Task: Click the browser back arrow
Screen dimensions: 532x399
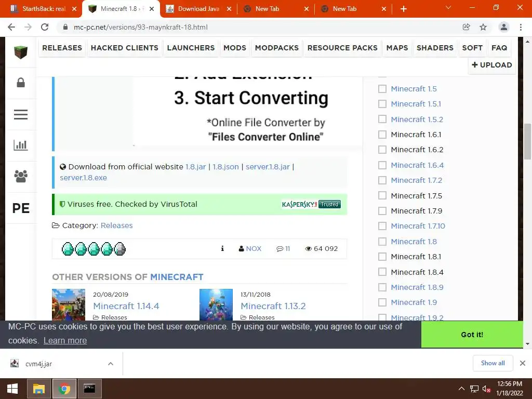Action: (x=11, y=27)
